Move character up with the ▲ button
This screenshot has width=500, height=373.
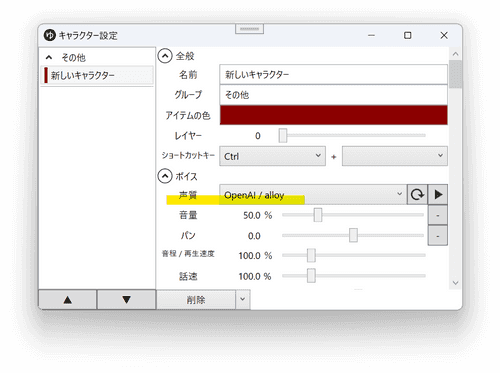coord(68,300)
